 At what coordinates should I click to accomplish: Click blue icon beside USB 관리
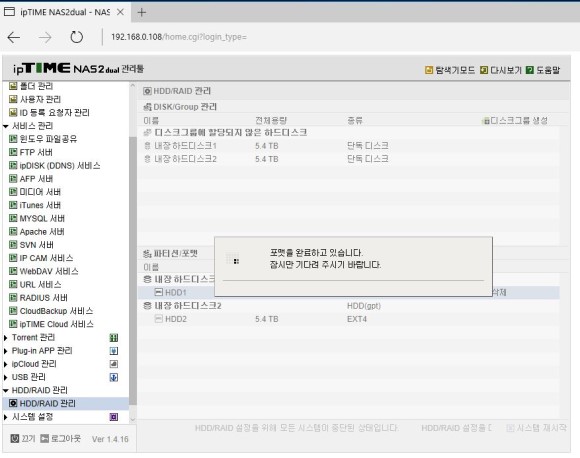114,377
